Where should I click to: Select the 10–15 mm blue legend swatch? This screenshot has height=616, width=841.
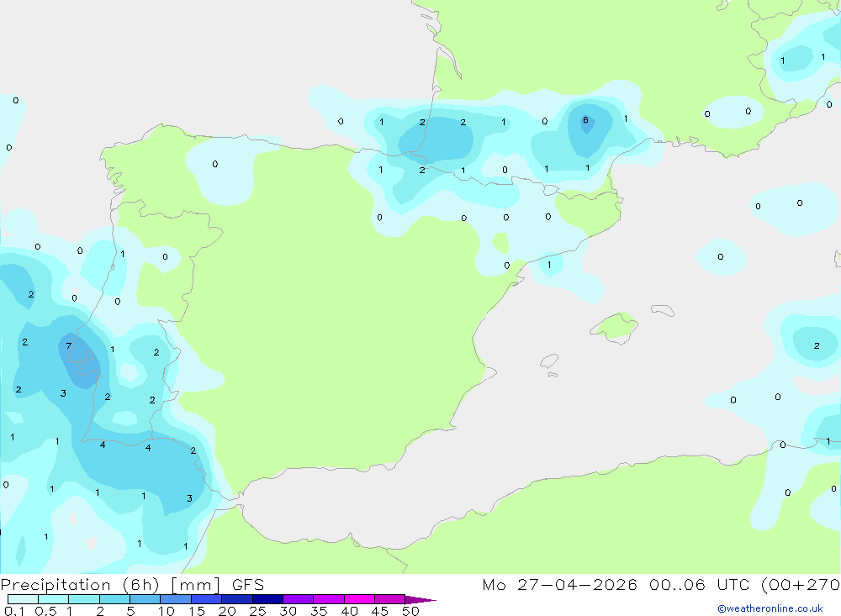pos(176,599)
